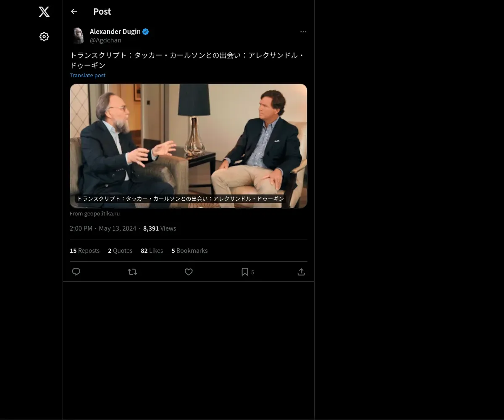View the 15 Reposts list
Image resolution: width=504 pixels, height=420 pixels.
84,250
